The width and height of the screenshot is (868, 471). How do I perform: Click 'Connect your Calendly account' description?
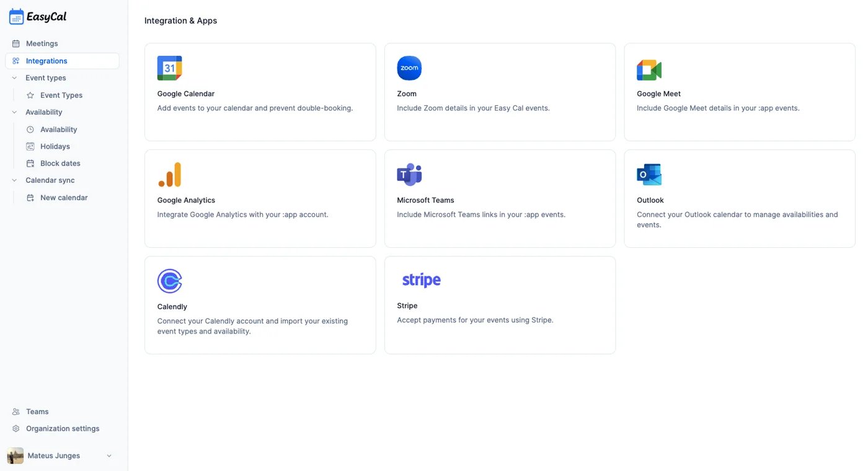click(252, 327)
